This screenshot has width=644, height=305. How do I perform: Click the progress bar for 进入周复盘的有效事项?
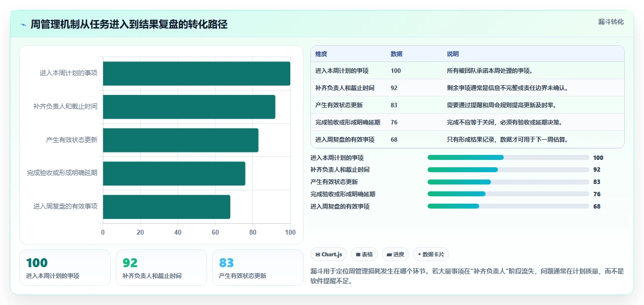coord(508,206)
